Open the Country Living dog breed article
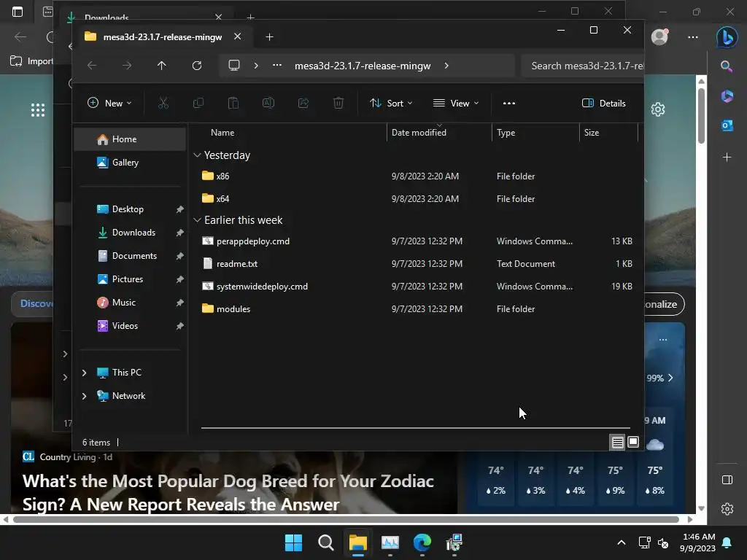 228,492
